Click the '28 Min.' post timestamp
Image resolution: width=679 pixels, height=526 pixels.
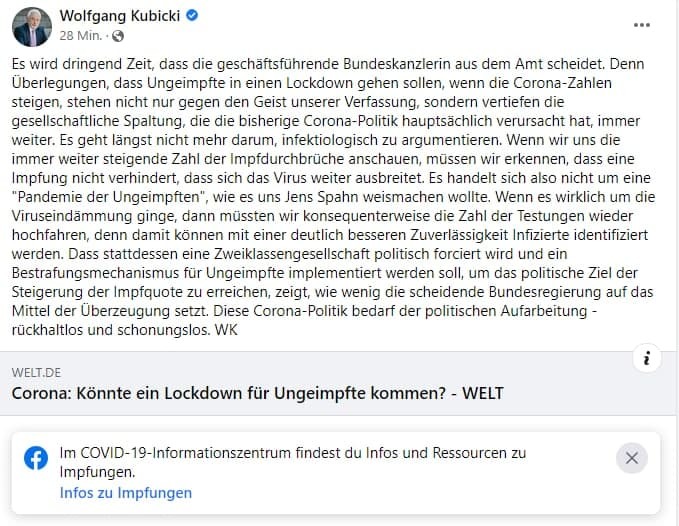[81, 35]
